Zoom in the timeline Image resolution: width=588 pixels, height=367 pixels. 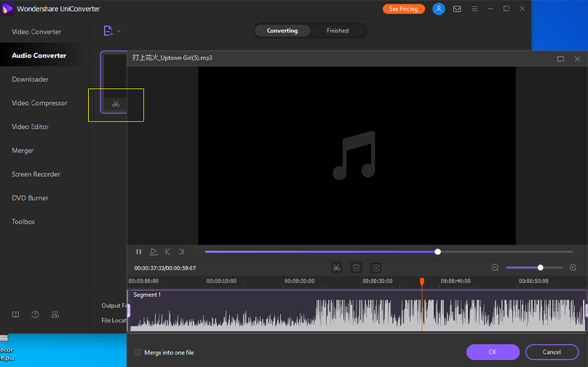(x=573, y=268)
